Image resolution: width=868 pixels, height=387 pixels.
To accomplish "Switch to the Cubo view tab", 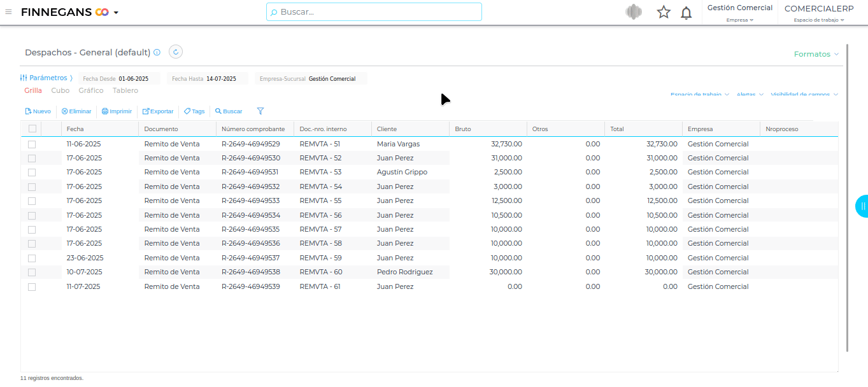I will pos(60,90).
